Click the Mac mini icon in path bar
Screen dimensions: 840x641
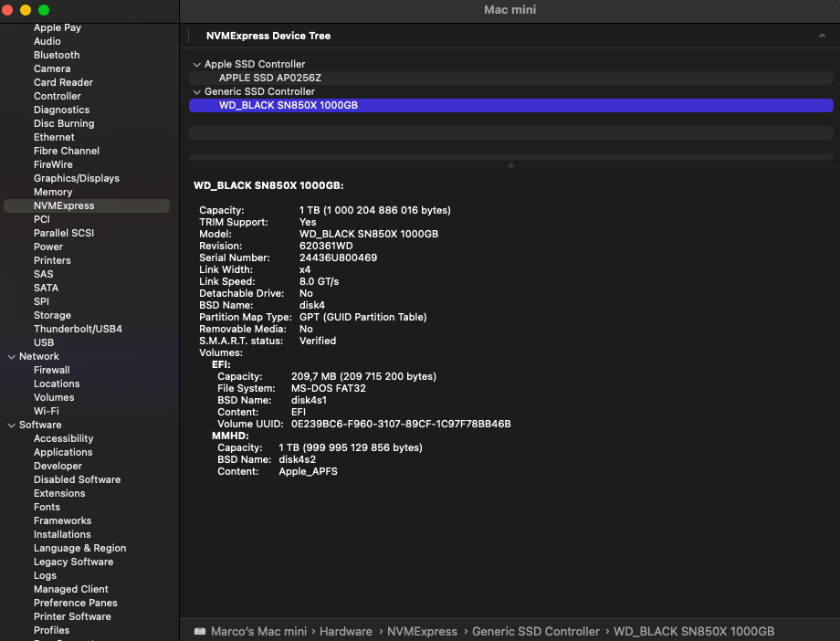200,631
